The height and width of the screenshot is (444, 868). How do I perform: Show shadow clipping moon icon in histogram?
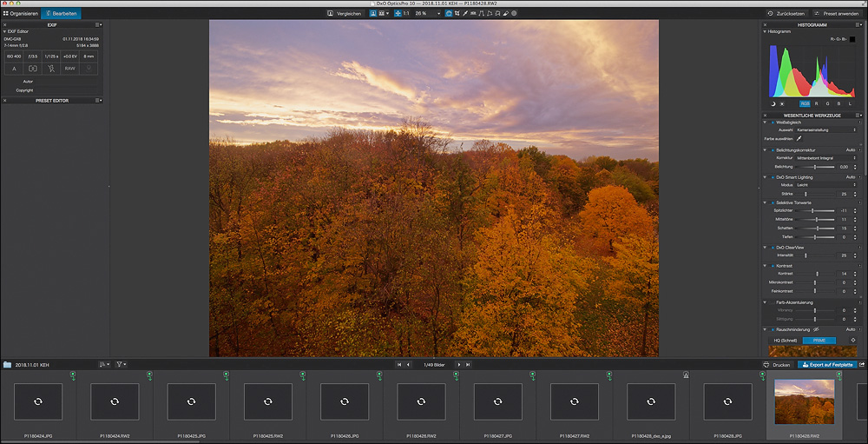(x=773, y=103)
